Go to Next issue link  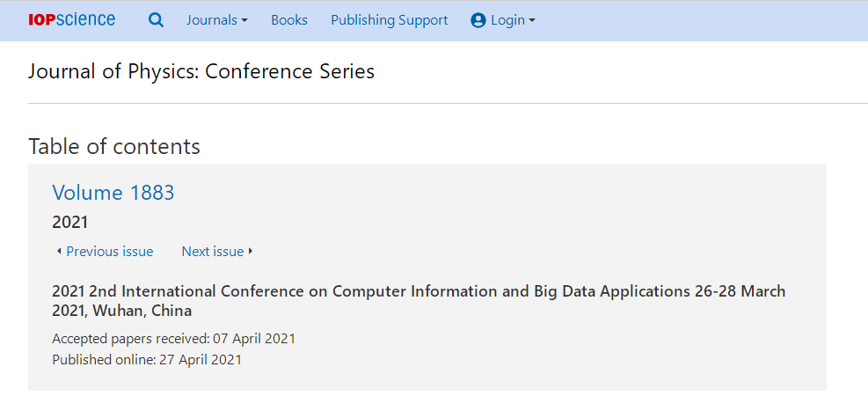[x=213, y=252]
